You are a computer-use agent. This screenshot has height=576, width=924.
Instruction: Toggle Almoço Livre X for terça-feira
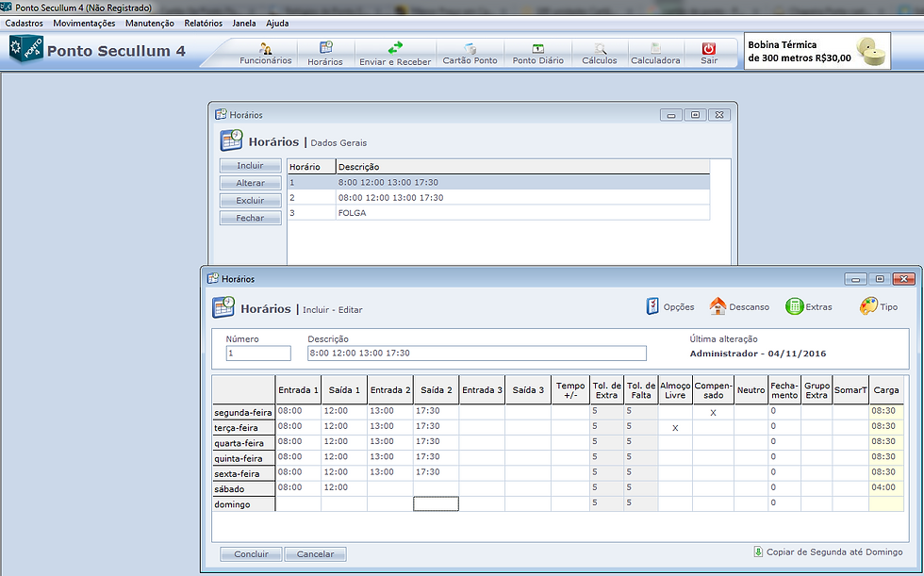pyautogui.click(x=675, y=428)
